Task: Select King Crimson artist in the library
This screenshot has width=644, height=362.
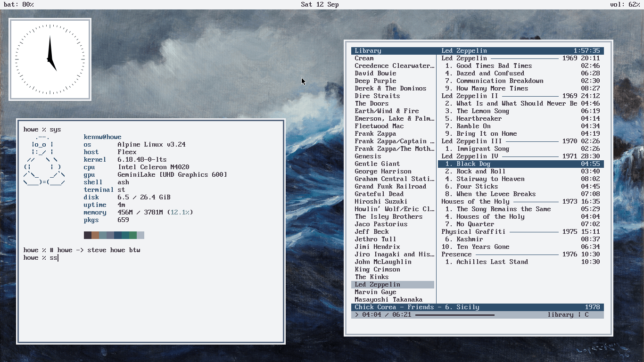Action: coord(377,270)
